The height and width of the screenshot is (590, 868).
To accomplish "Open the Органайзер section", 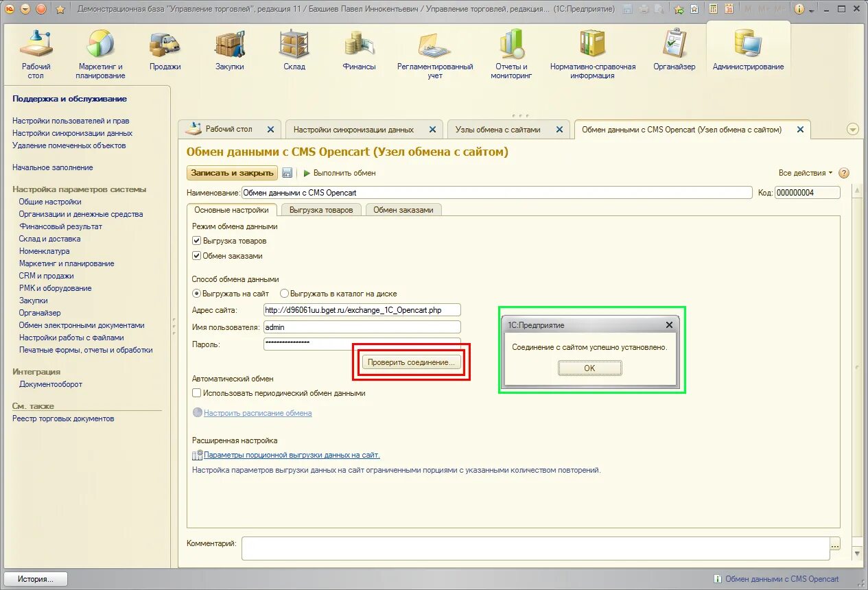I will click(674, 50).
